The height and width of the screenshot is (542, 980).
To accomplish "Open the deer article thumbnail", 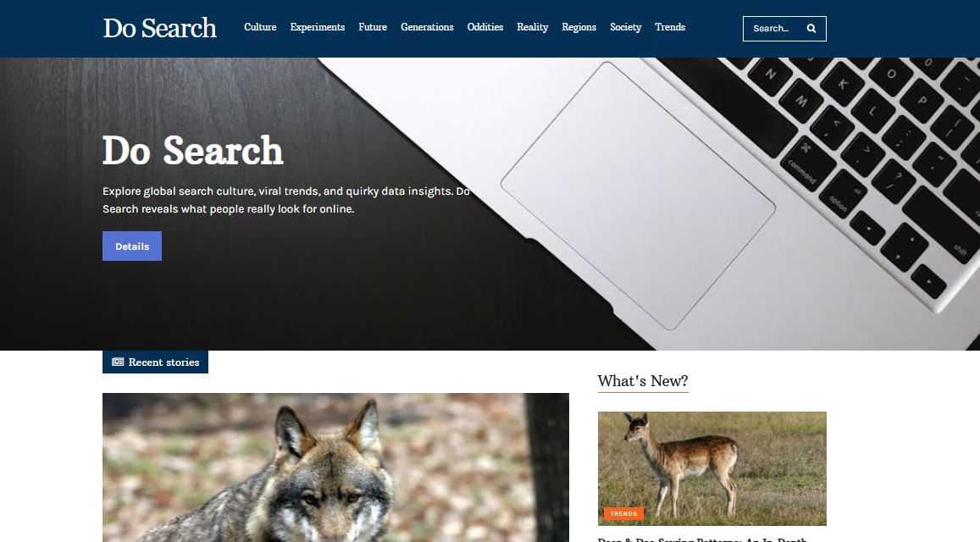I will pos(711,468).
